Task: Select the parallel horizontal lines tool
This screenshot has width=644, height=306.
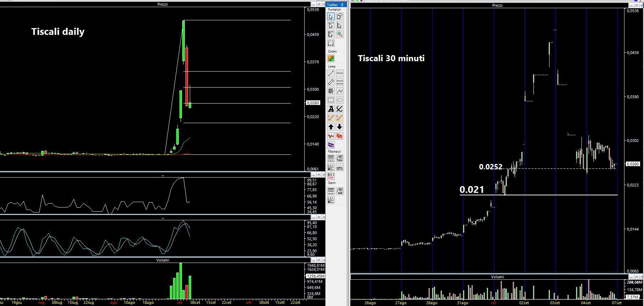Action: tap(340, 82)
